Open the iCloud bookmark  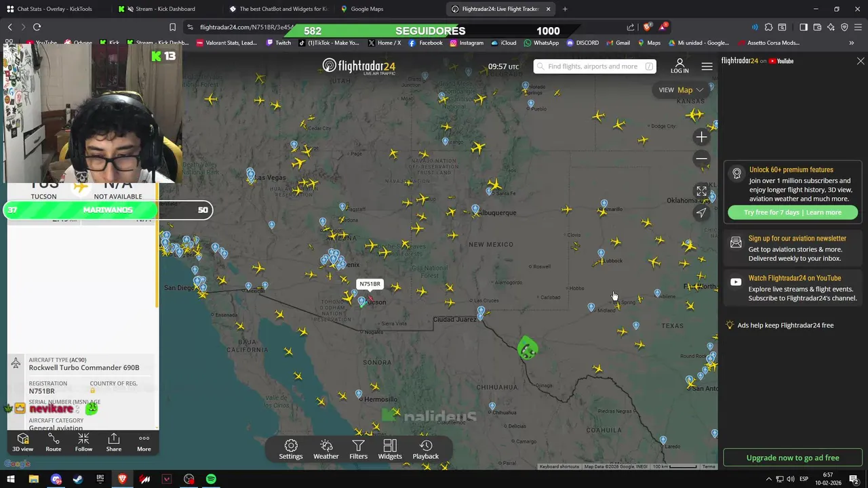point(504,43)
